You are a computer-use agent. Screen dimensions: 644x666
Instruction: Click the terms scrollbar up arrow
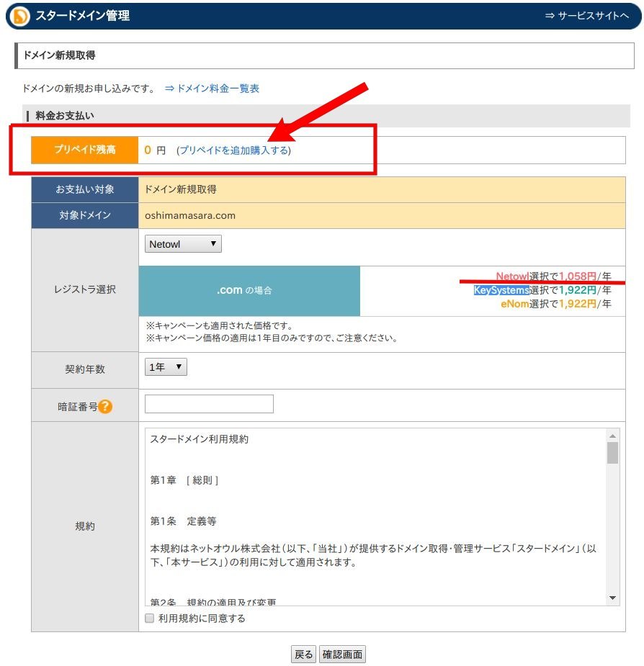612,436
